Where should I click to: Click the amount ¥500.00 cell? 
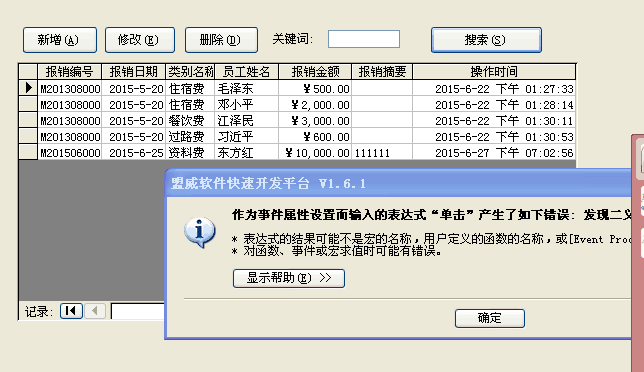315,88
